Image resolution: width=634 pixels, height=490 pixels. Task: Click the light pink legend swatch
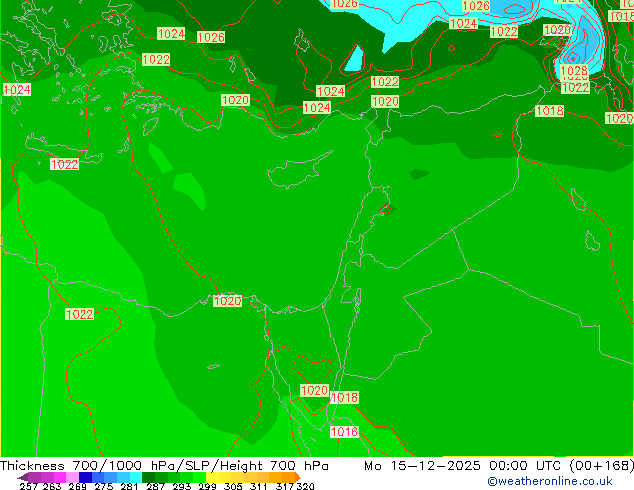click(x=72, y=477)
